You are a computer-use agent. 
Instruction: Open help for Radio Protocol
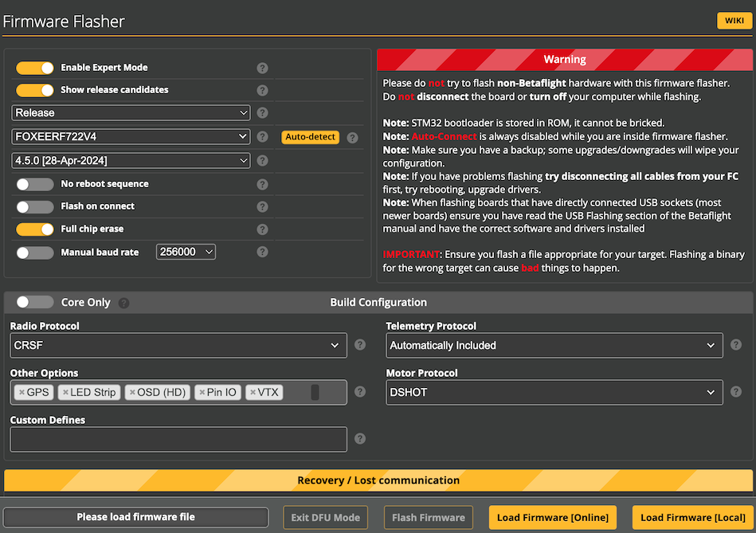359,345
